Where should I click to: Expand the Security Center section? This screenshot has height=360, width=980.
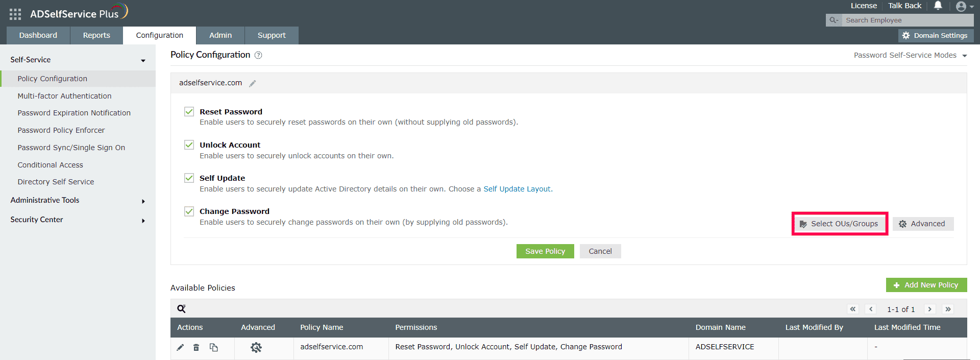pyautogui.click(x=78, y=220)
